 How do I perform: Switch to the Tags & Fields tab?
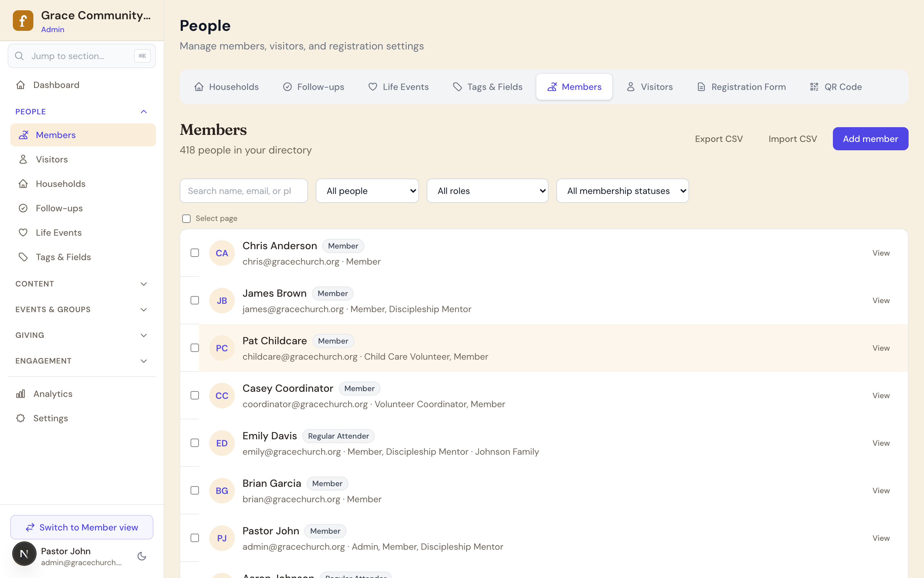pyautogui.click(x=488, y=87)
